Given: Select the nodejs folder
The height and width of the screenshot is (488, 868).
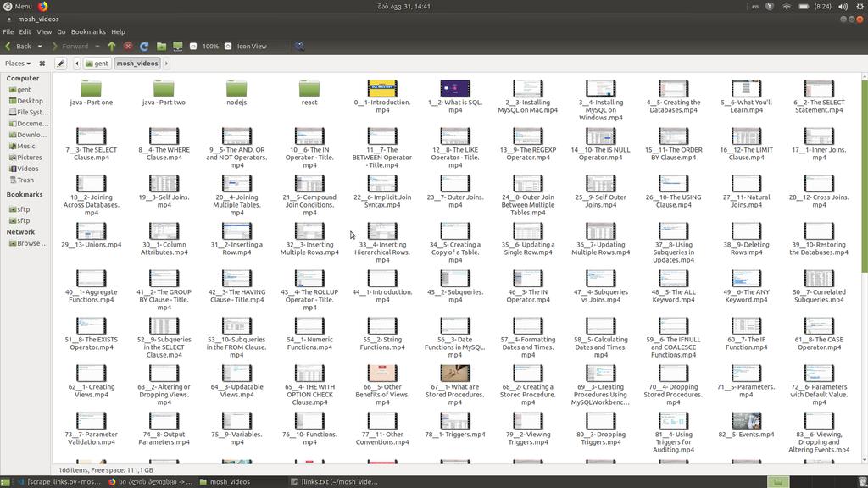Looking at the screenshot, I should click(x=236, y=91).
